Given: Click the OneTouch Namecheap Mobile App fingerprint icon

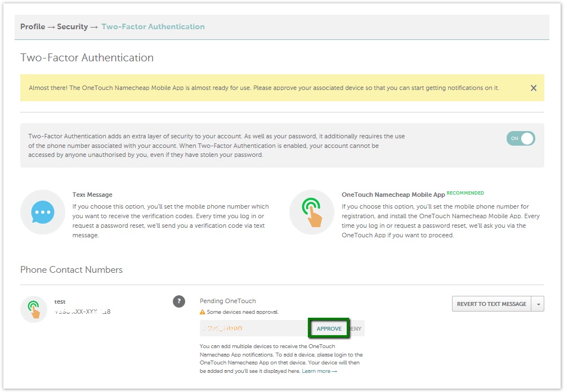Looking at the screenshot, I should (312, 212).
